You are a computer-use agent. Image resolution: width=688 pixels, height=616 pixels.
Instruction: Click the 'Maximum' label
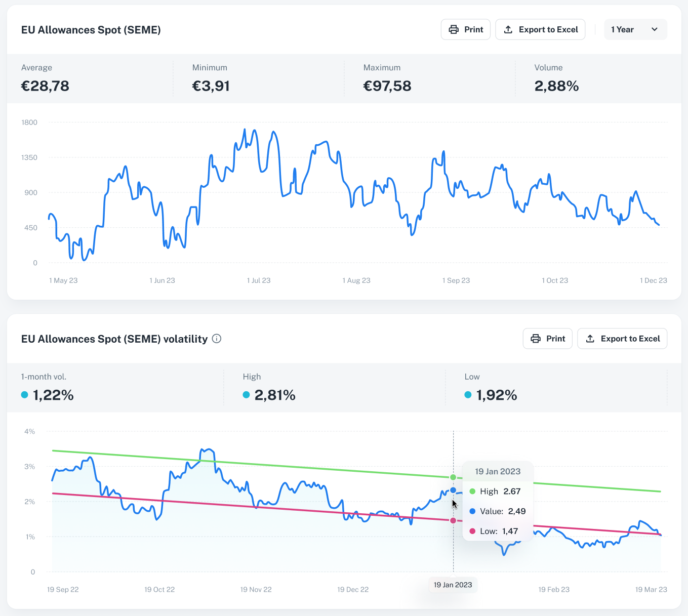pyautogui.click(x=382, y=67)
